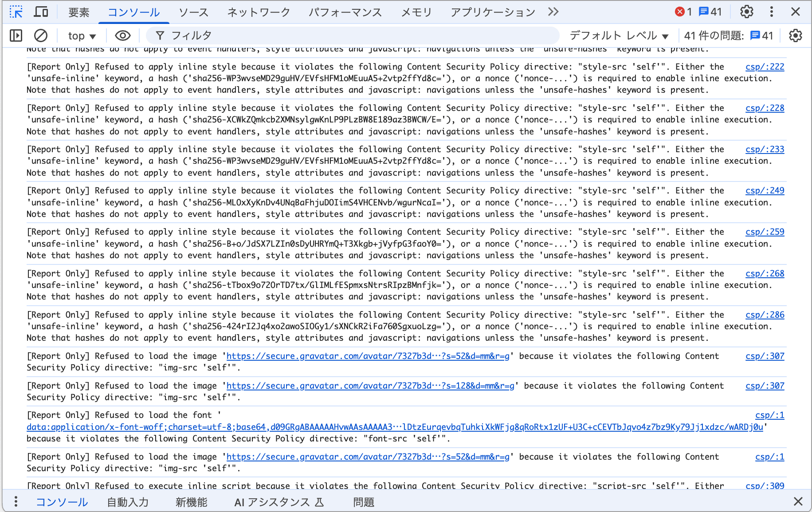Click the red error count badge
The image size is (812, 512).
tap(683, 12)
